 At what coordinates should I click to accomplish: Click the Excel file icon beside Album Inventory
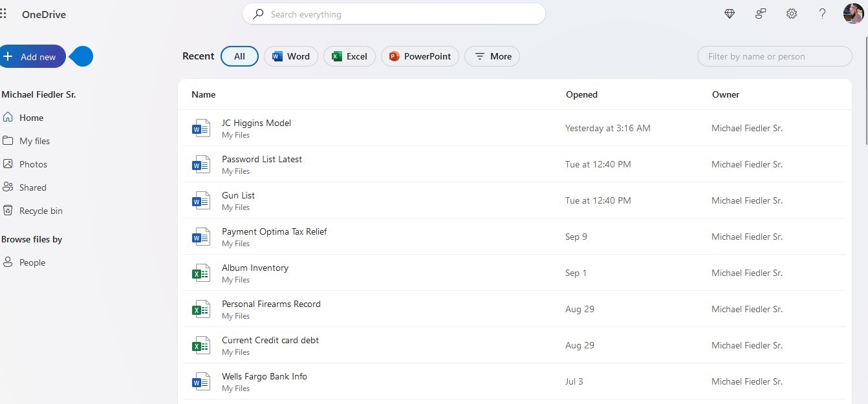click(201, 273)
